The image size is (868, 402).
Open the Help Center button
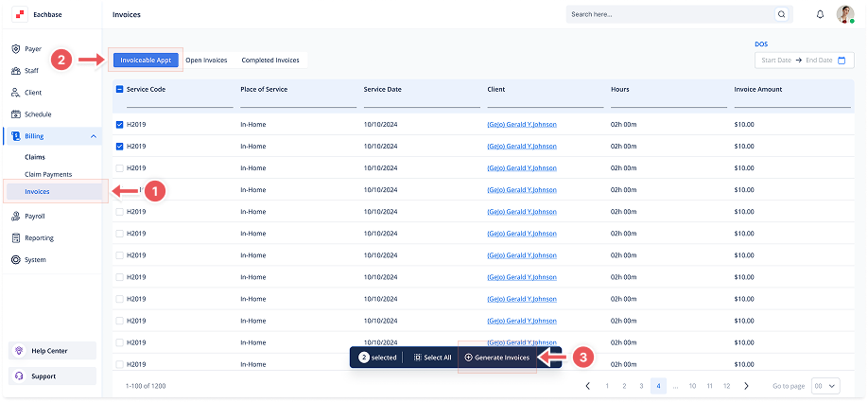pos(53,351)
